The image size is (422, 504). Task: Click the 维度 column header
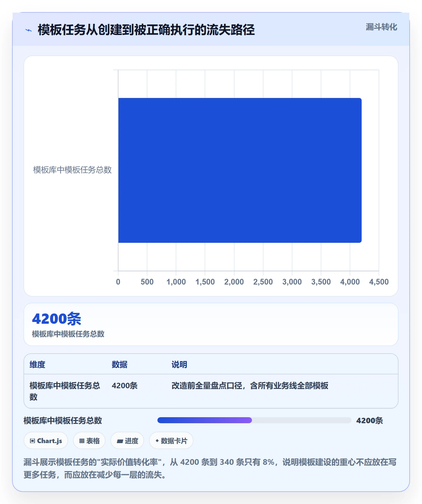click(x=37, y=364)
